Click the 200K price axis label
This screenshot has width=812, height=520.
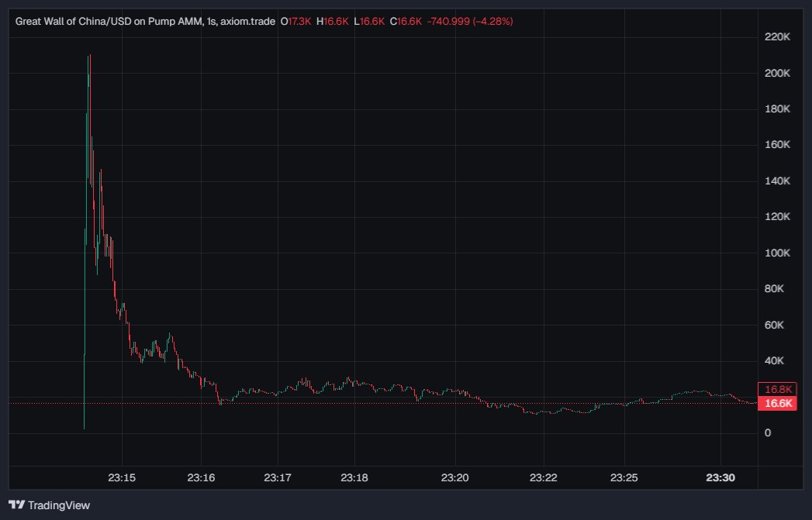[777, 73]
